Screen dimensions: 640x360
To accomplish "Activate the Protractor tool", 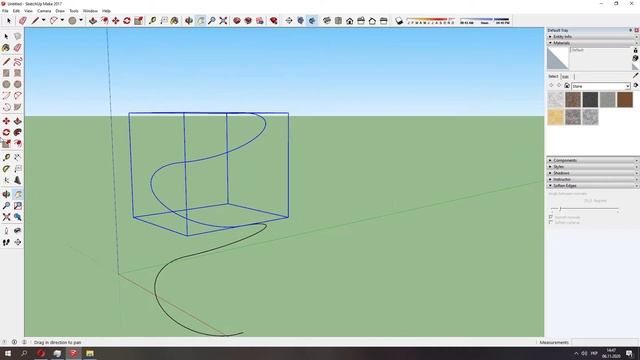I will tap(6, 169).
